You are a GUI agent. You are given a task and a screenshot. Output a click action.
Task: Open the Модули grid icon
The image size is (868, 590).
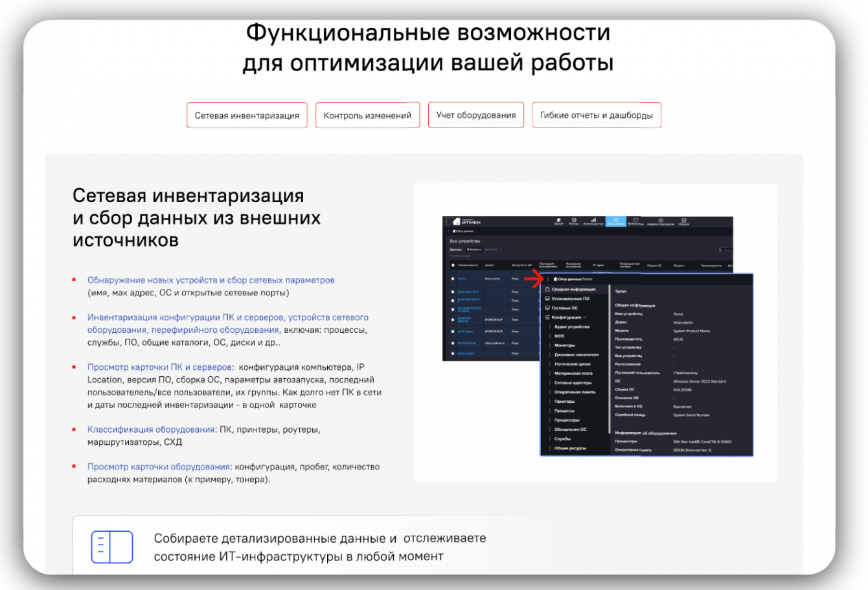tap(684, 221)
